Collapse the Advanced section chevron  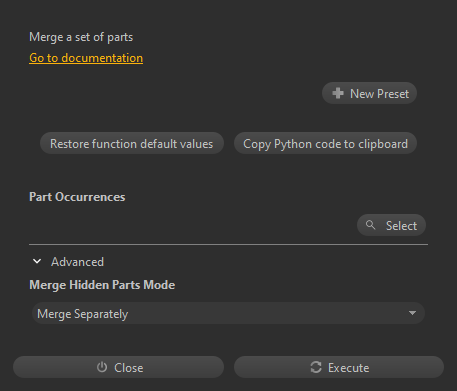pos(37,262)
